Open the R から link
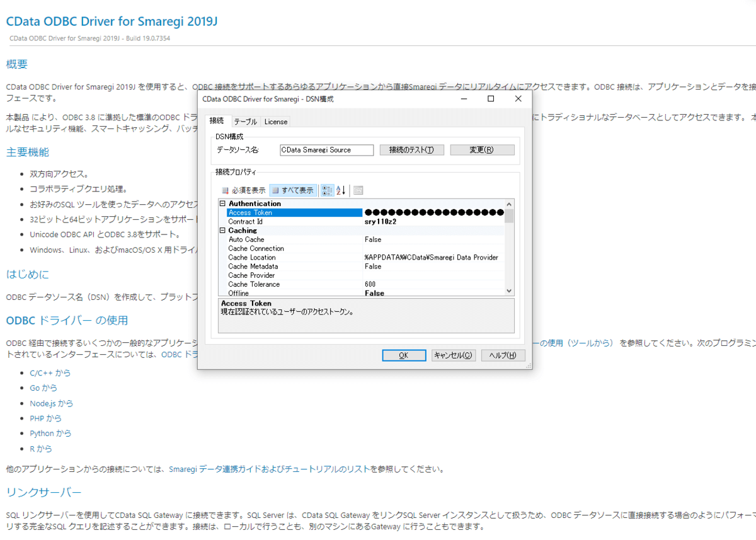The width and height of the screenshot is (756, 540). click(41, 449)
